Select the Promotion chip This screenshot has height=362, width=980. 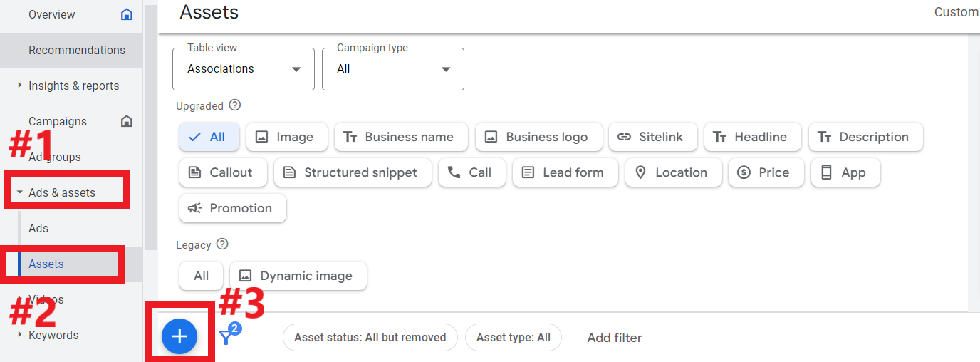[x=233, y=208]
